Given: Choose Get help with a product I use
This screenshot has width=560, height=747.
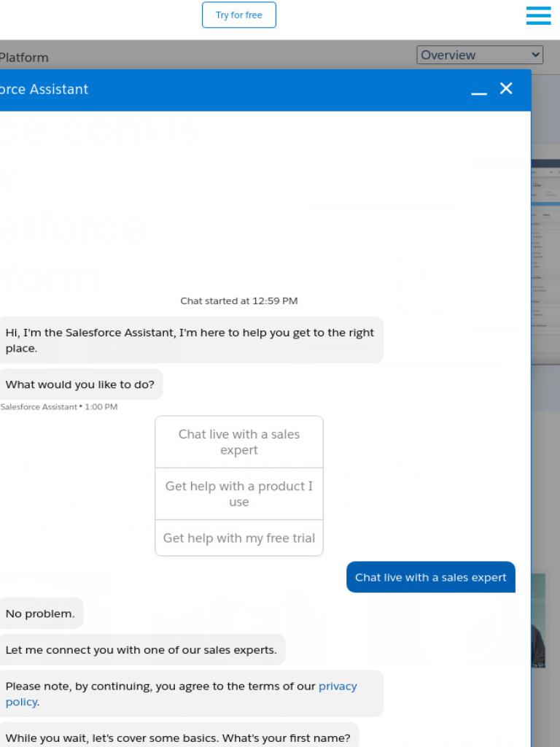Looking at the screenshot, I should (x=239, y=494).
